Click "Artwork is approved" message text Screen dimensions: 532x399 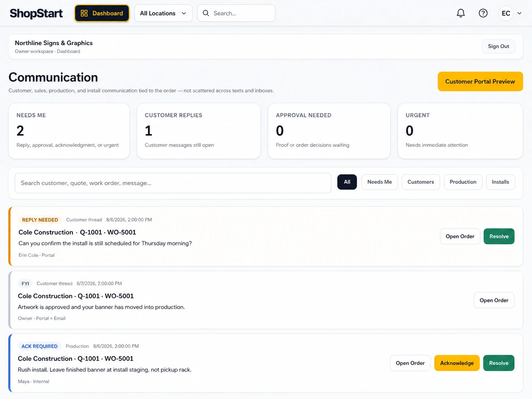(101, 307)
